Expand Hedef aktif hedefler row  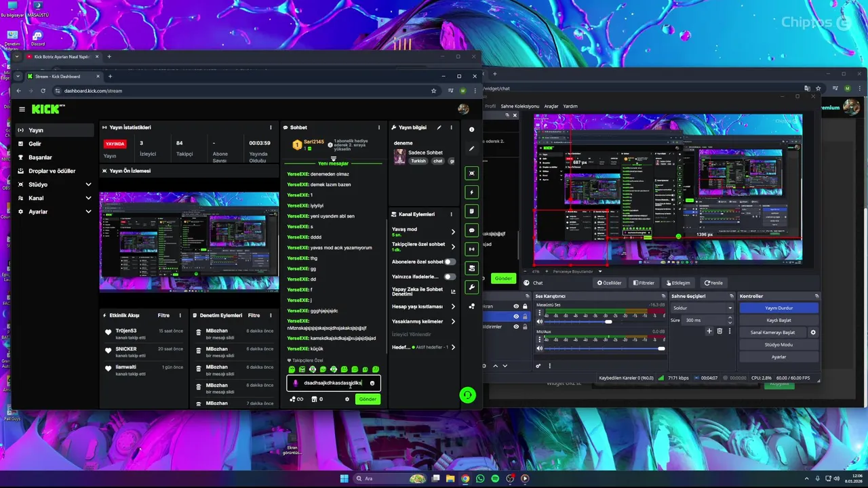(453, 347)
